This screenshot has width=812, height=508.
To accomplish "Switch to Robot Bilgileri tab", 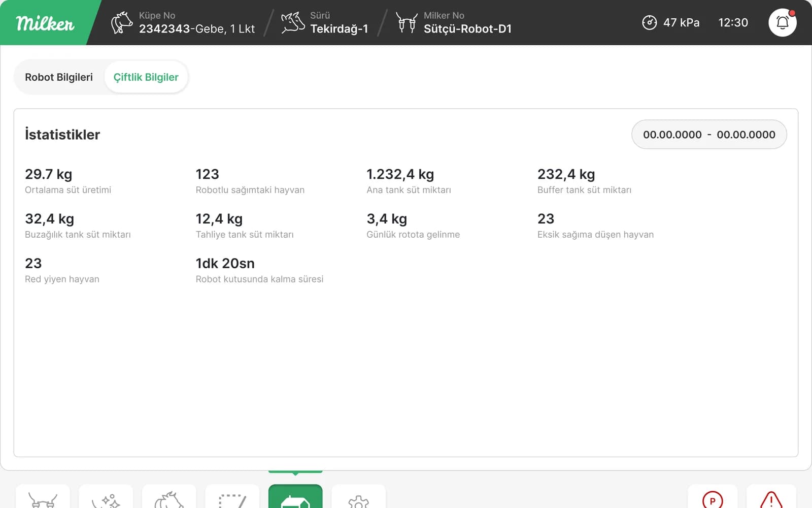I will click(x=59, y=77).
